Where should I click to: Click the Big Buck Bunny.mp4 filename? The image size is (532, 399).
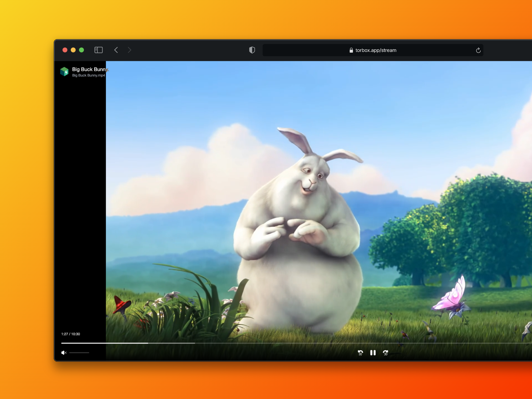[88, 75]
